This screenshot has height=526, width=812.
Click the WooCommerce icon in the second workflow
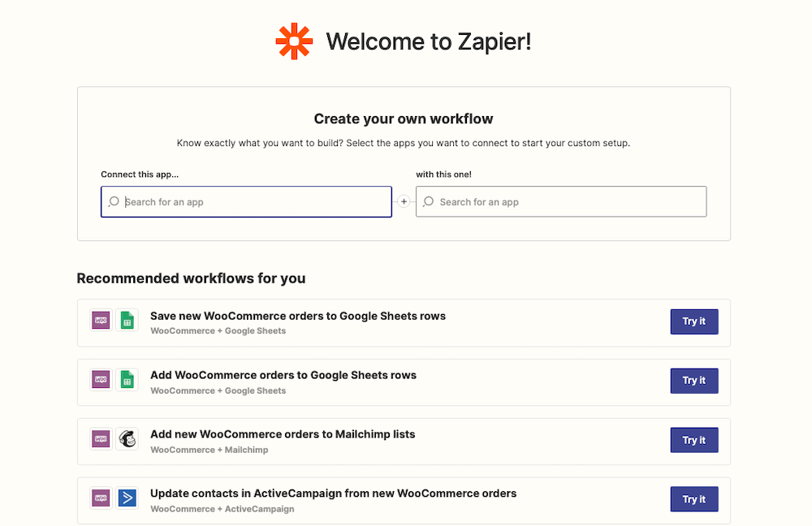coord(100,379)
